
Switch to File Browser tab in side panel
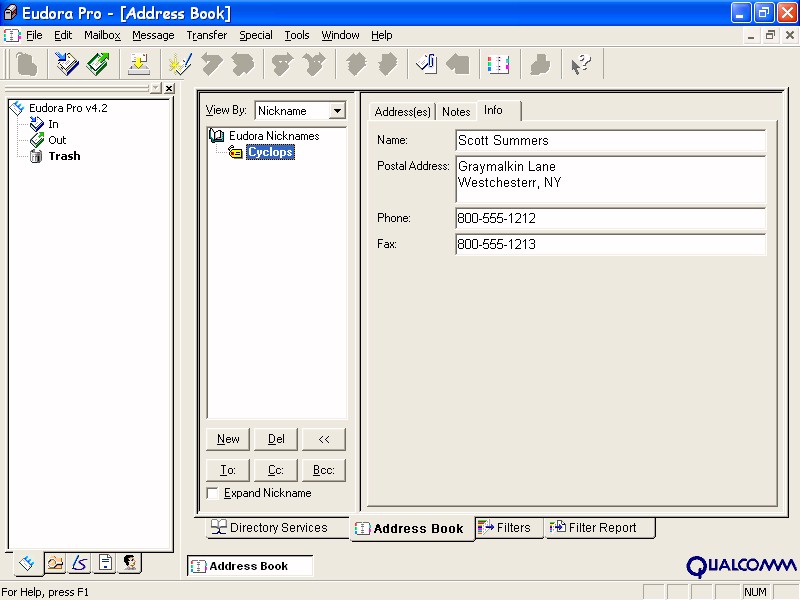55,563
